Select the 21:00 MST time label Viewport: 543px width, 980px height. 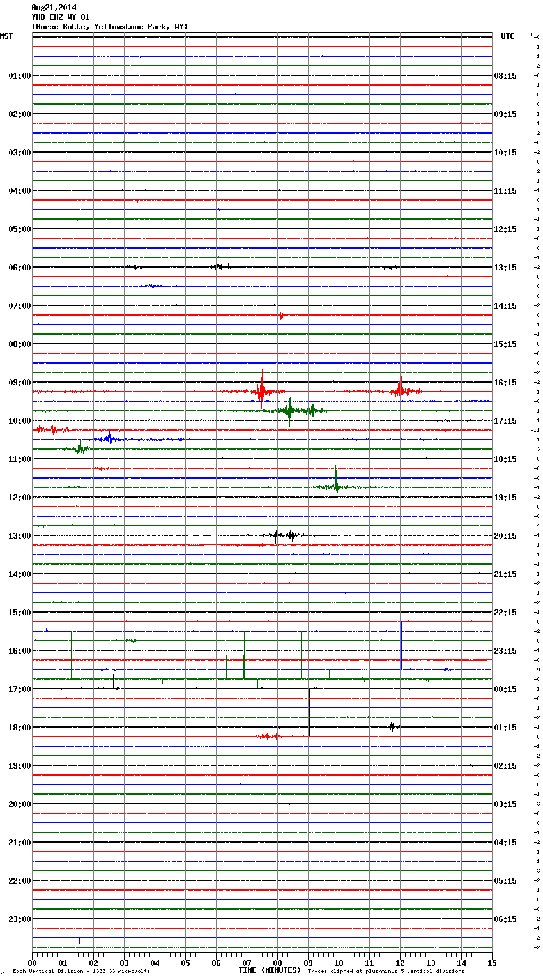pos(20,843)
